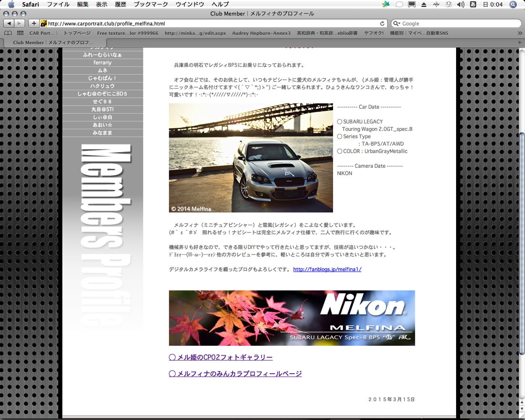This screenshot has height=420, width=525.
Task: Open the 英和辞典・和英辞...eblio辞書 bookmark
Action: (327, 33)
